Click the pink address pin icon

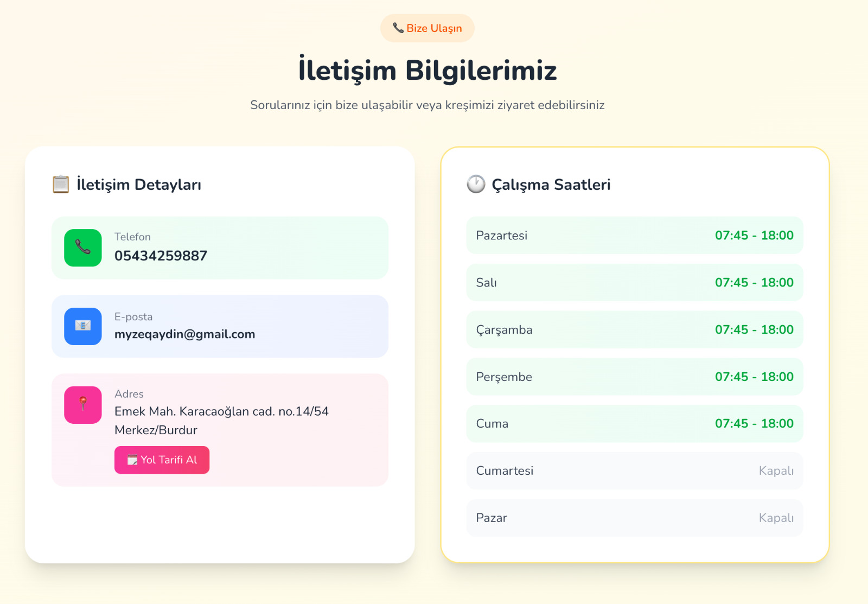82,405
